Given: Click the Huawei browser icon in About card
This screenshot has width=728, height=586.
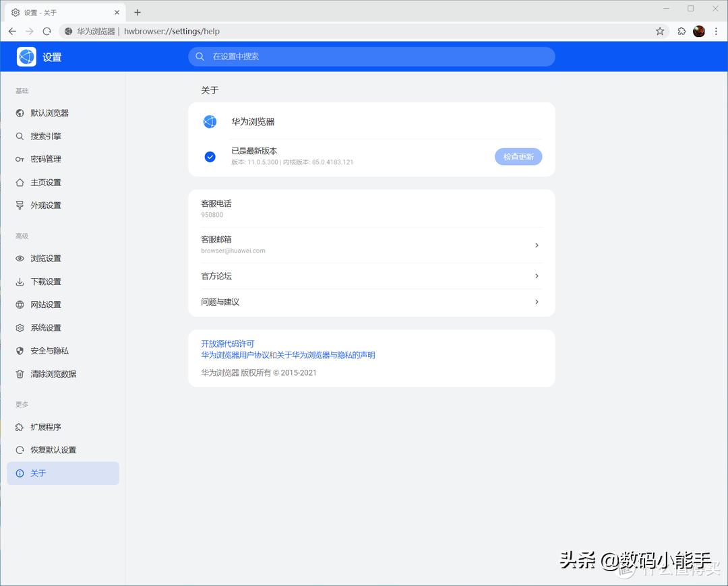Looking at the screenshot, I should click(210, 121).
